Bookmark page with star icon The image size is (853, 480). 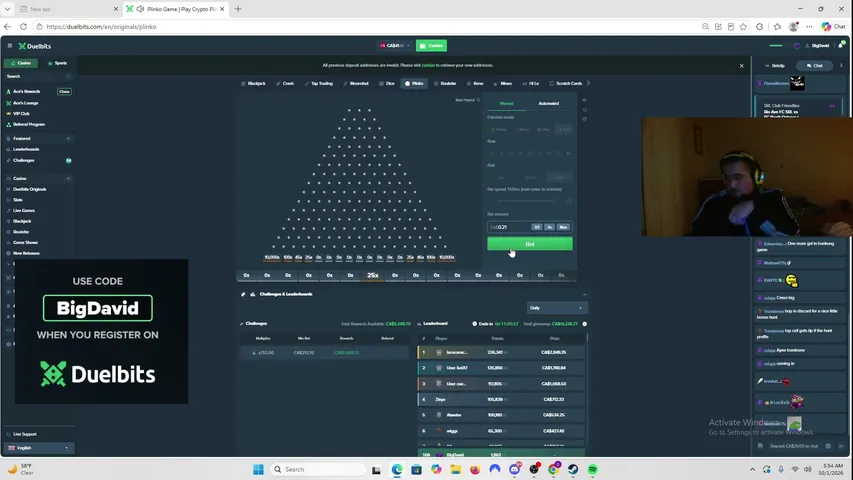(744, 26)
